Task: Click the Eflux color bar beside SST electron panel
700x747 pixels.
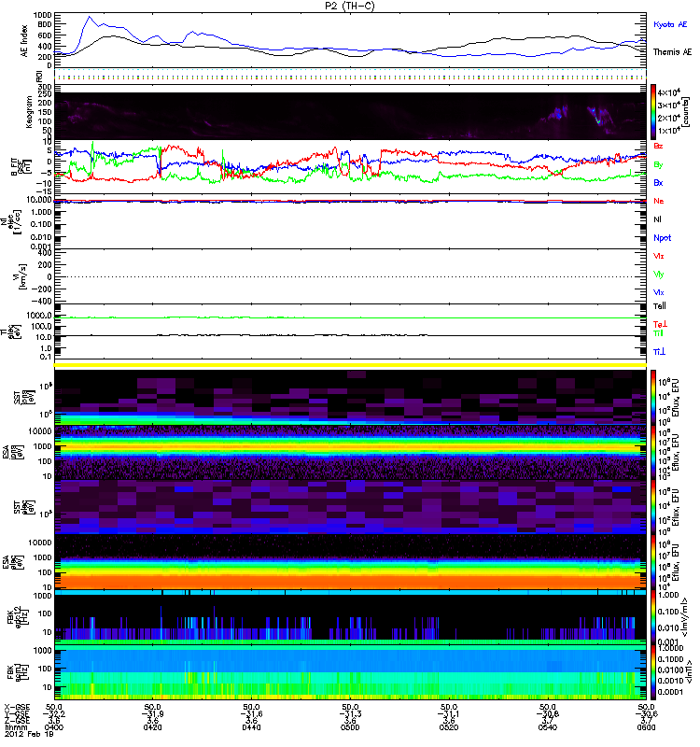Action: point(653,507)
